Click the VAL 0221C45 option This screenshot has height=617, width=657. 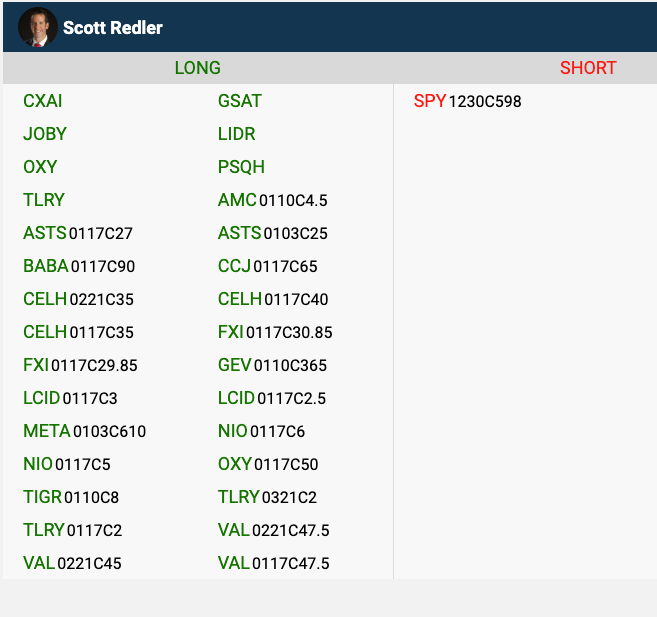(72, 563)
